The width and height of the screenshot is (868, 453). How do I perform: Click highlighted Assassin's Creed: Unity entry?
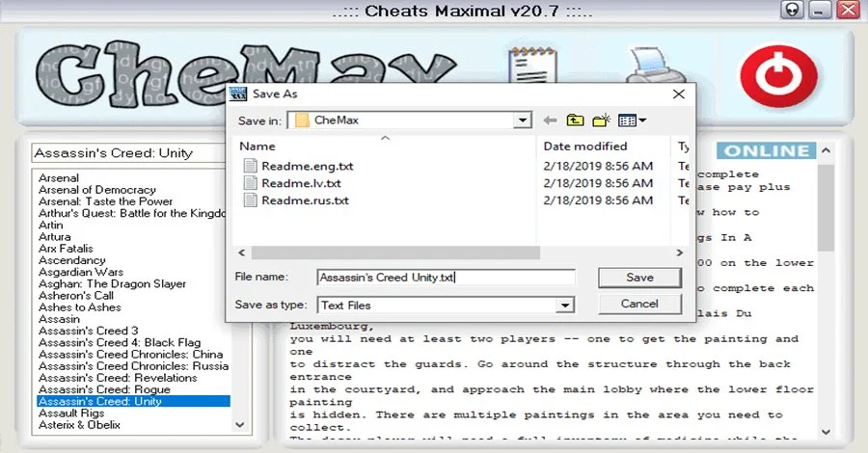[x=133, y=401]
